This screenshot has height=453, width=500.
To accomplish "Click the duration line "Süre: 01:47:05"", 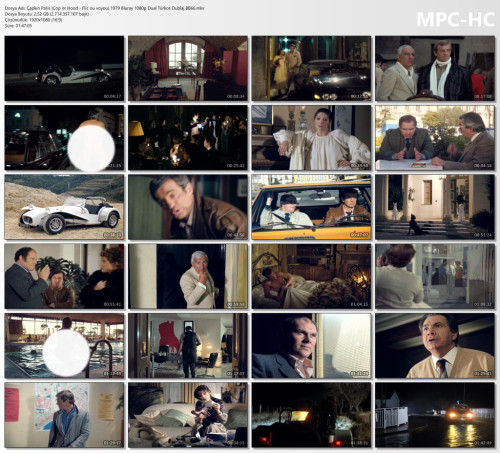I will click(x=18, y=26).
